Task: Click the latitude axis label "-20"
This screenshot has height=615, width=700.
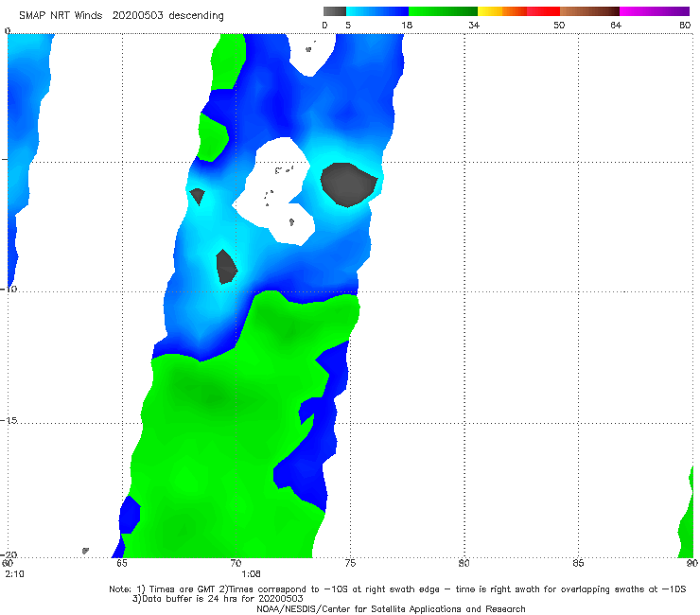Action: tap(9, 554)
